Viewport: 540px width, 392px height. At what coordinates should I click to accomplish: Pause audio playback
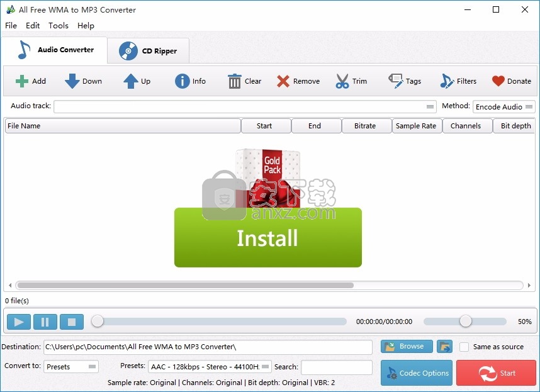[x=45, y=322]
